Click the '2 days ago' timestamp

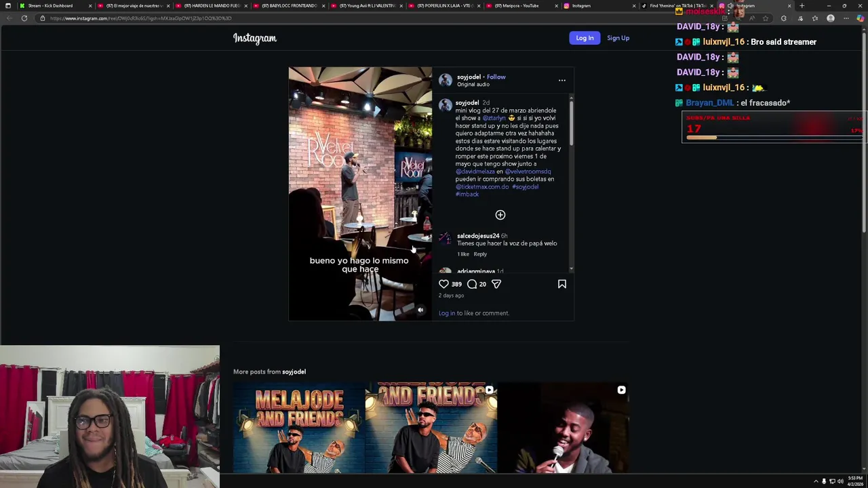(x=452, y=296)
